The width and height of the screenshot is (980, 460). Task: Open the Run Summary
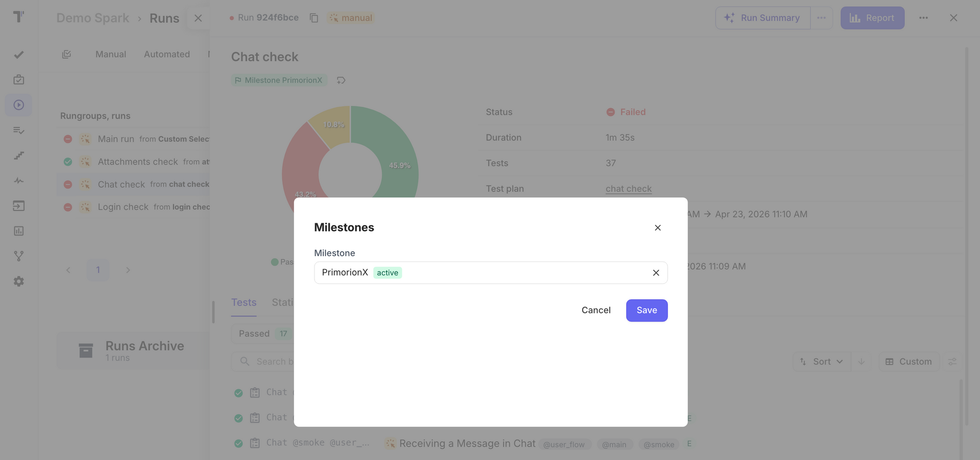tap(762, 18)
